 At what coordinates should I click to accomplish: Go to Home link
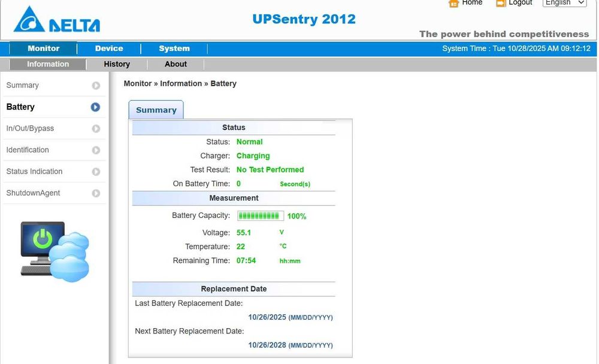coord(472,2)
